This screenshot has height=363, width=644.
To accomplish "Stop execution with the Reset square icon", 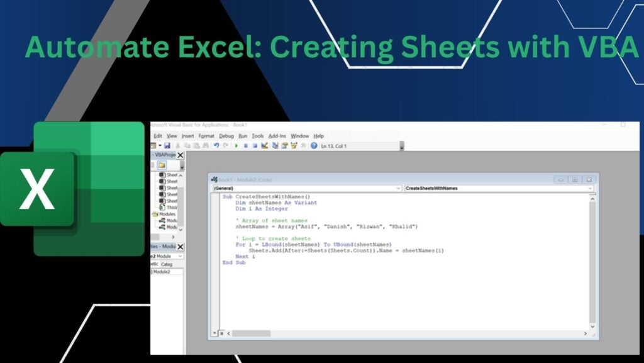I will 255,146.
